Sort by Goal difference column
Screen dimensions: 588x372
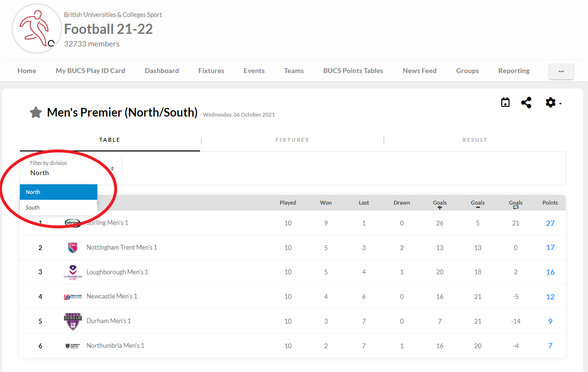516,205
